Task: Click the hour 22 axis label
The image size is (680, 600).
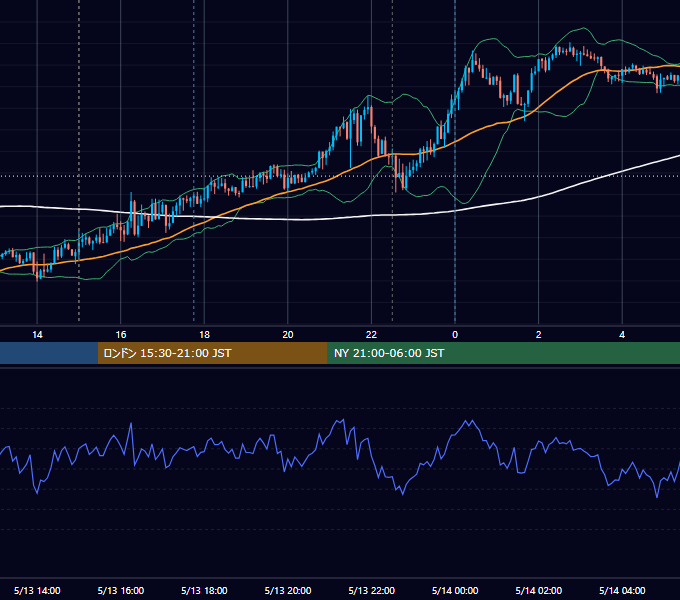Action: tap(372, 335)
